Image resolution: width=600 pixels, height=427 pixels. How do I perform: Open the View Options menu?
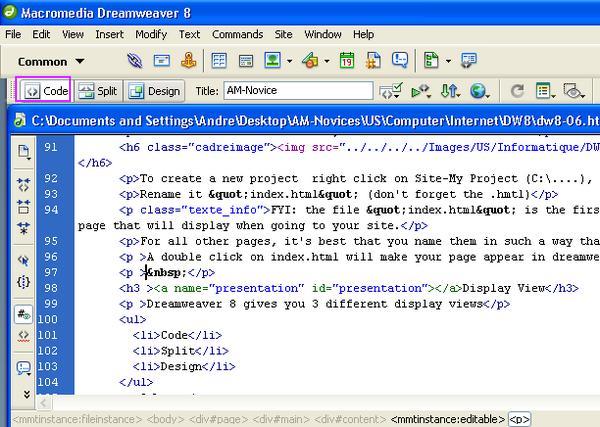(545, 91)
